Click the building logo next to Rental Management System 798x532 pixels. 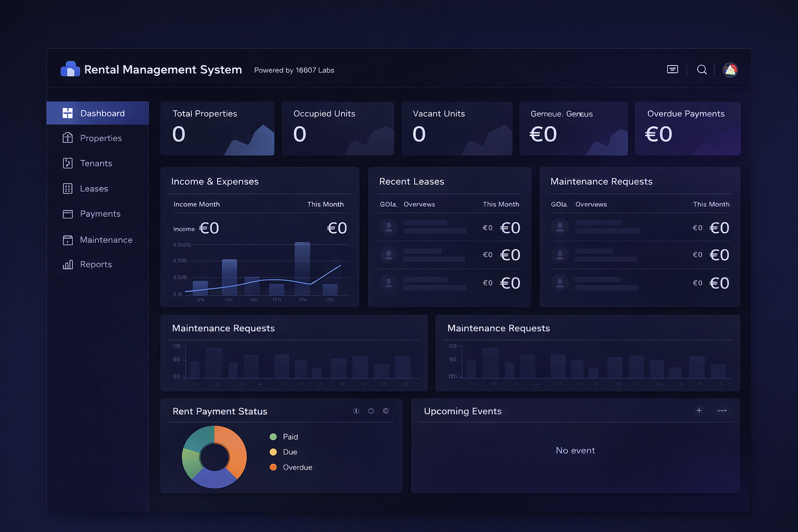click(x=70, y=68)
